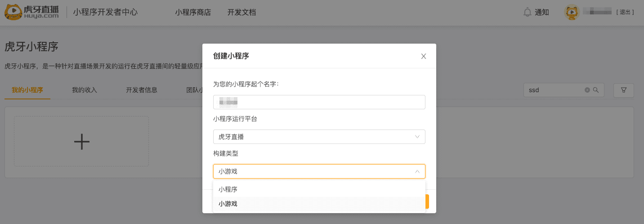
Task: Clear the ssd search text
Action: 587,90
